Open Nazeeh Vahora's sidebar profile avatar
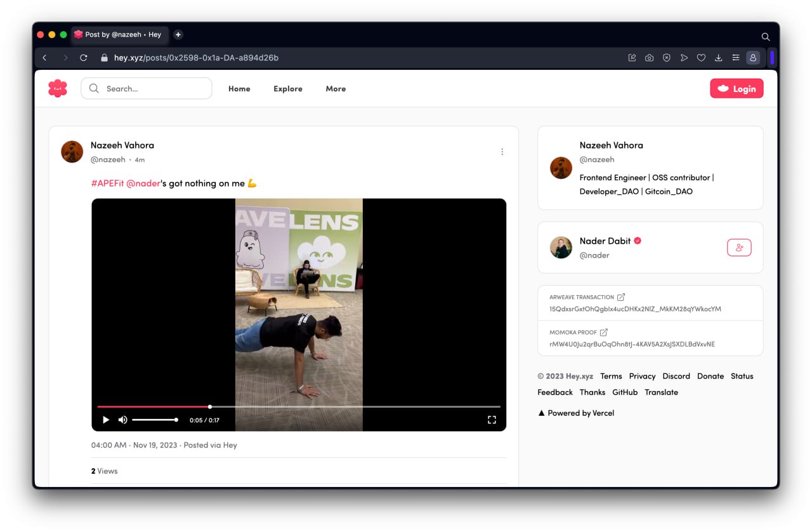 point(561,168)
